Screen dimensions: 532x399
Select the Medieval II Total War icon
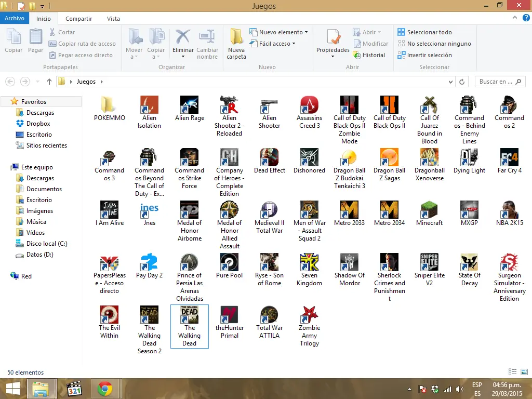tap(270, 218)
